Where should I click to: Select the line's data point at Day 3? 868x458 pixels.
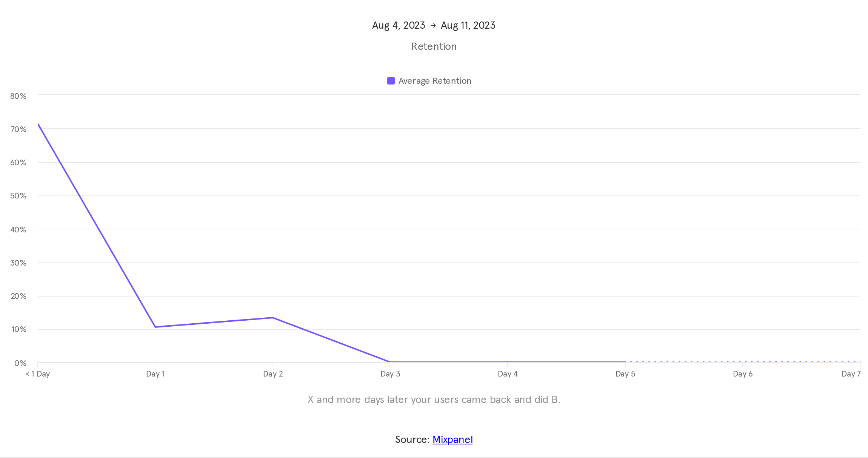390,362
